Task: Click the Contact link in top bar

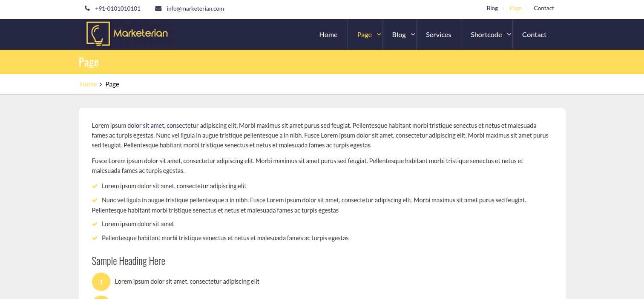Action: point(544,8)
